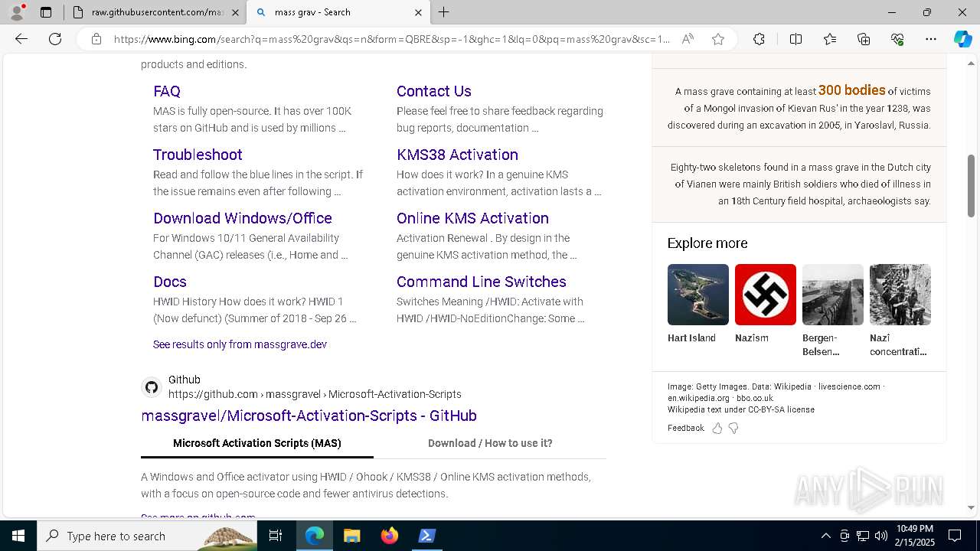Open the browser profile icon
The image size is (980, 551).
pyautogui.click(x=17, y=12)
